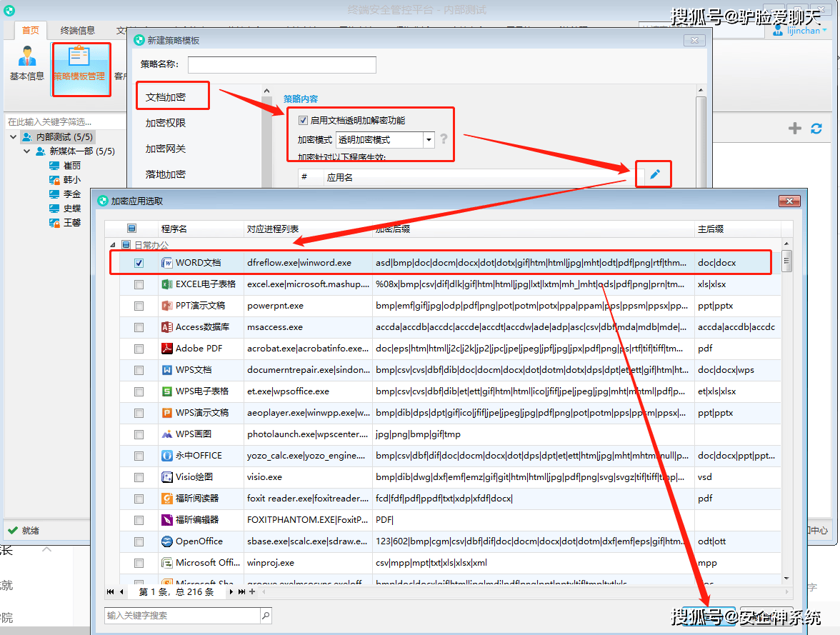Click the refresh icon beside the plus

pyautogui.click(x=816, y=129)
